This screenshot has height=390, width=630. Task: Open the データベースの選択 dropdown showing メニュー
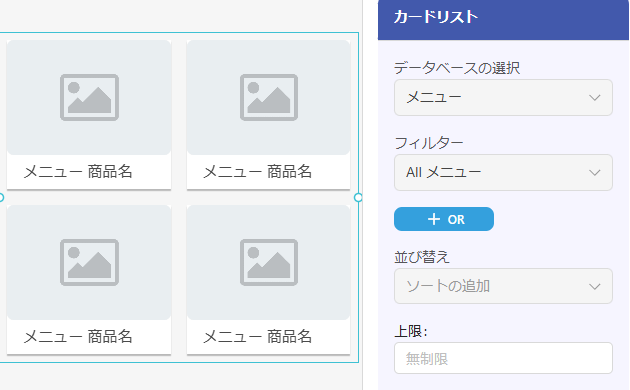[x=503, y=98]
